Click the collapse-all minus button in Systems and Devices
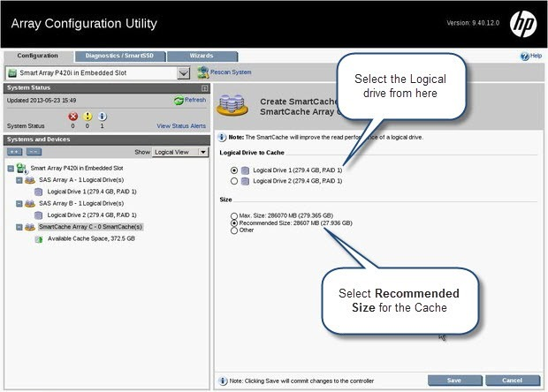 [x=34, y=152]
